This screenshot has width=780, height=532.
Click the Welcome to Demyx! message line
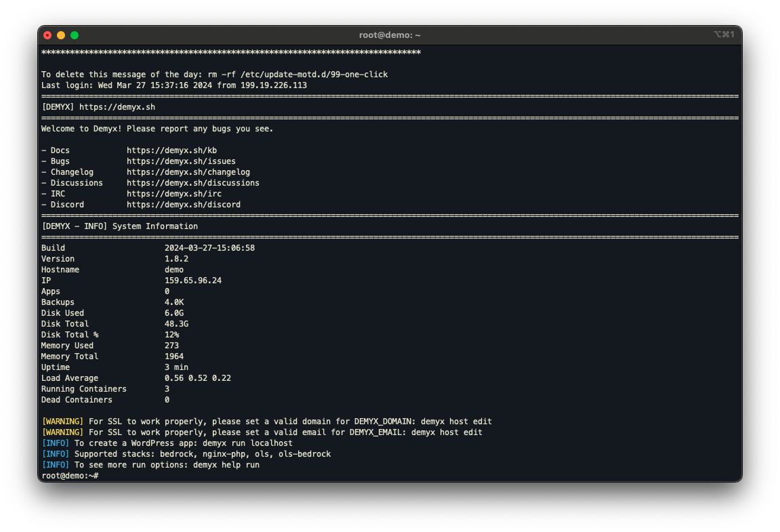pyautogui.click(x=157, y=129)
